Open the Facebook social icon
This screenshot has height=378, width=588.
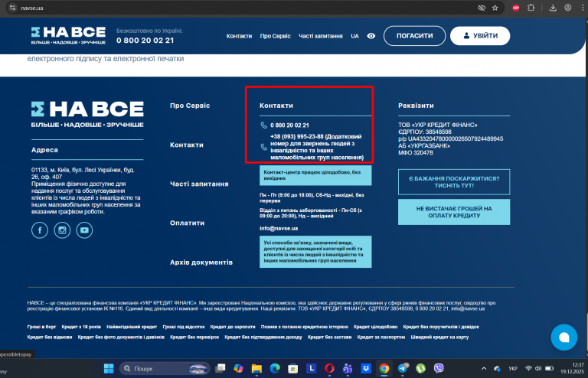coord(40,230)
